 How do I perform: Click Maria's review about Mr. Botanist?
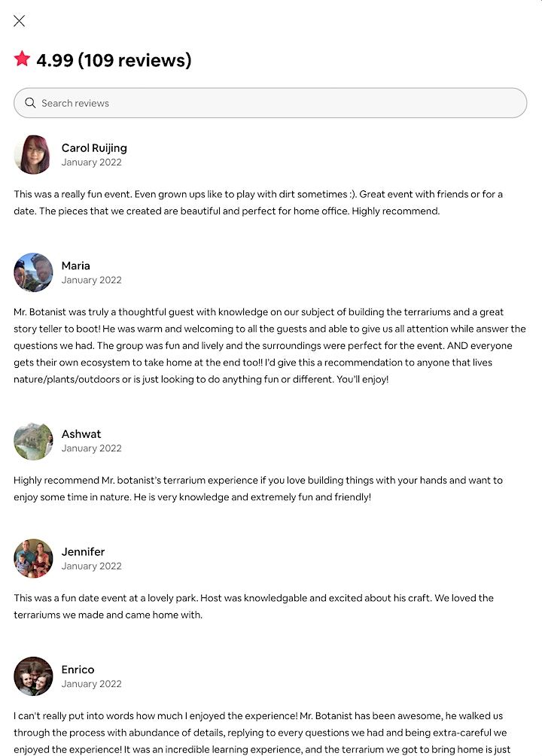[x=269, y=345]
